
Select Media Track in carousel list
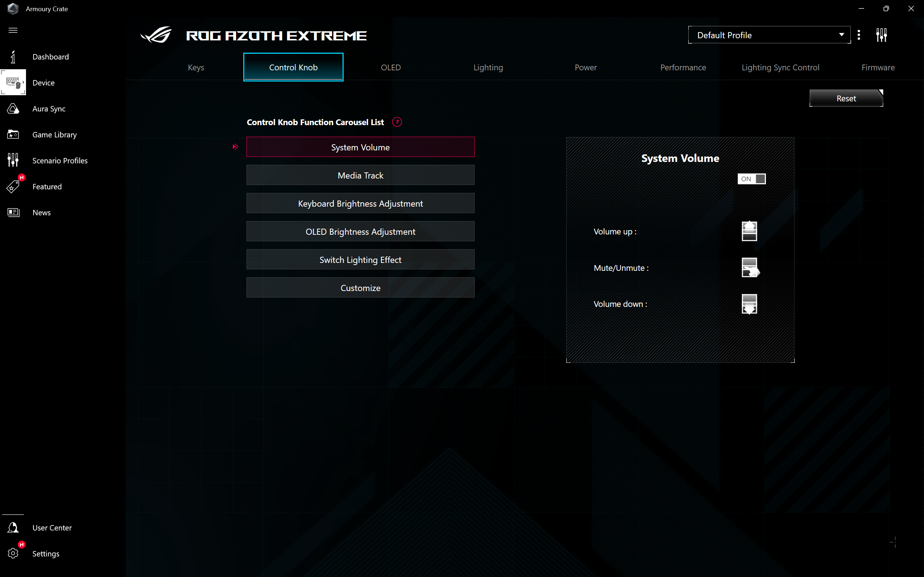point(360,175)
